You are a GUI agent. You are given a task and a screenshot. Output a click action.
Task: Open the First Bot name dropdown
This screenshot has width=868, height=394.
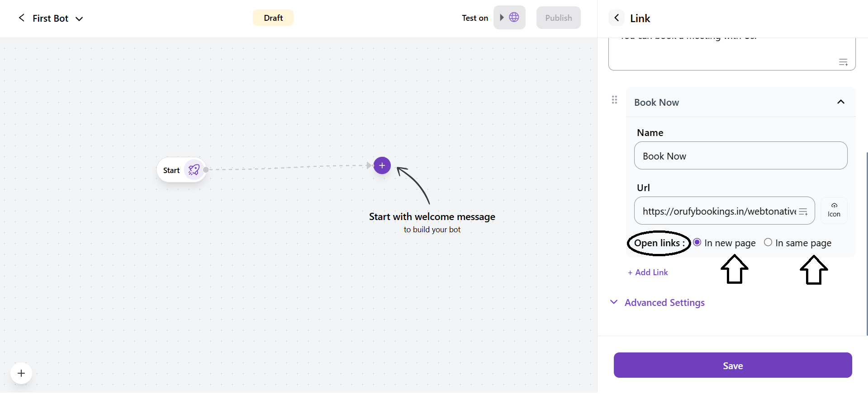pos(79,19)
